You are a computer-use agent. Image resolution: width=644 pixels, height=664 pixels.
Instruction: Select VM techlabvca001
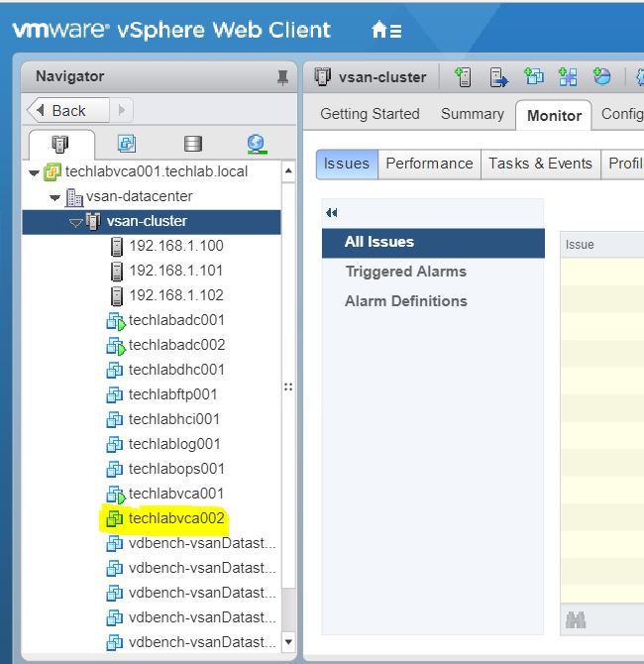pos(176,494)
